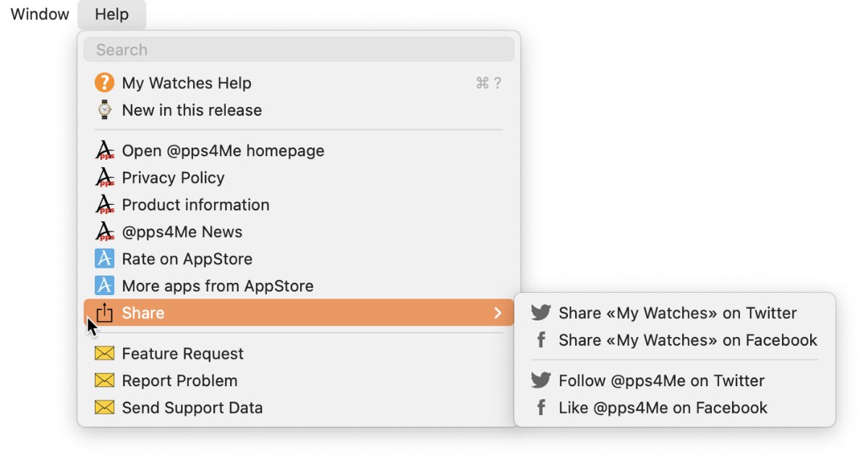Image resolution: width=868 pixels, height=460 pixels.
Task: Click the envelope icon beside Send Support Data
Action: click(105, 407)
